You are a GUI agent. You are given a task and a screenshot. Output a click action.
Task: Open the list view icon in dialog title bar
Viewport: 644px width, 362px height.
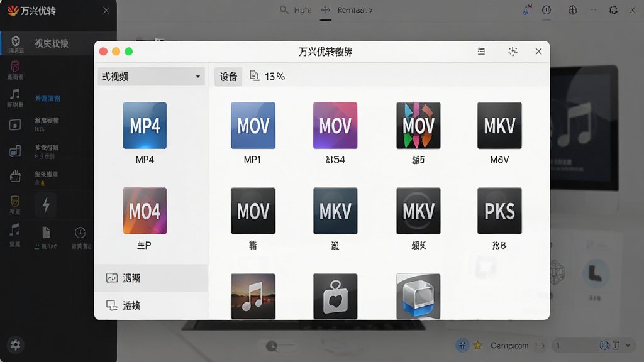pos(481,52)
